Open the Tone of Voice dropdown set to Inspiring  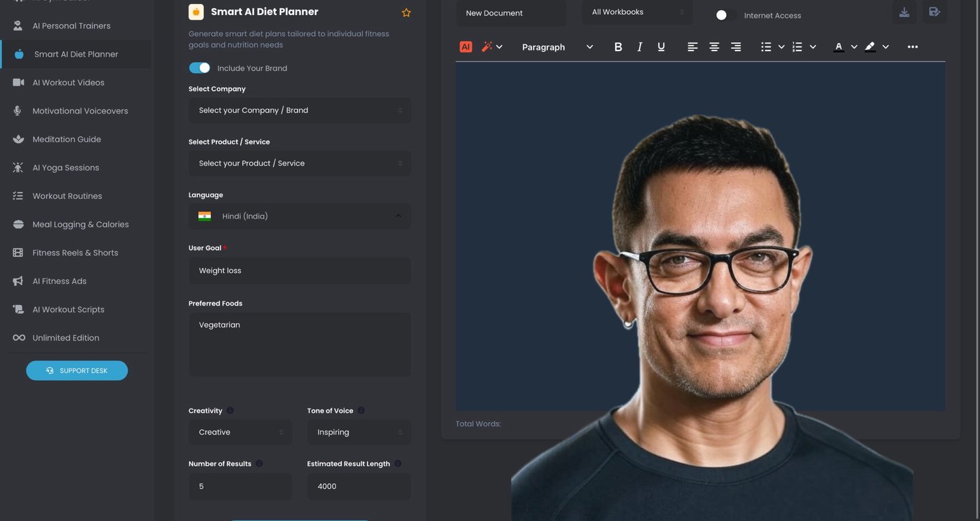[359, 432]
